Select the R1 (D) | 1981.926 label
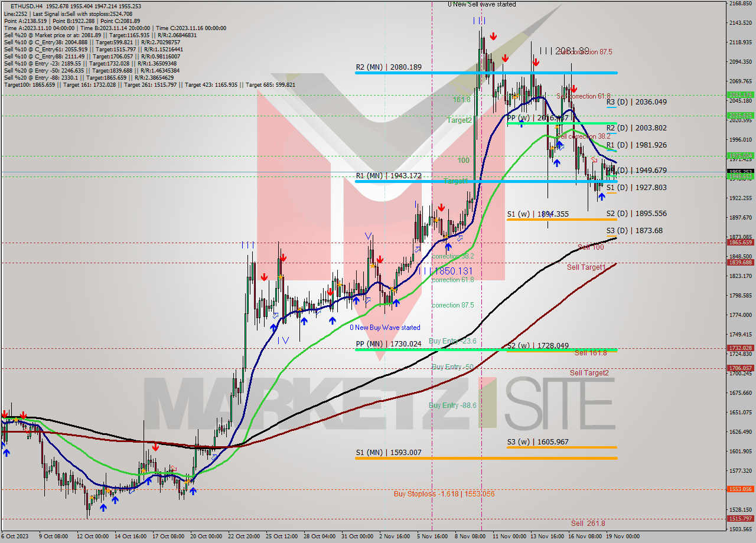 [637, 145]
